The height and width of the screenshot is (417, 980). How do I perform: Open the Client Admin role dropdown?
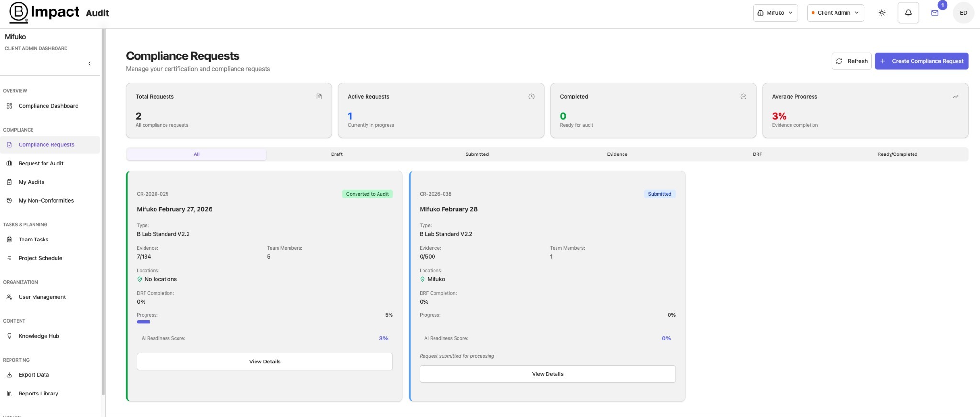(835, 13)
